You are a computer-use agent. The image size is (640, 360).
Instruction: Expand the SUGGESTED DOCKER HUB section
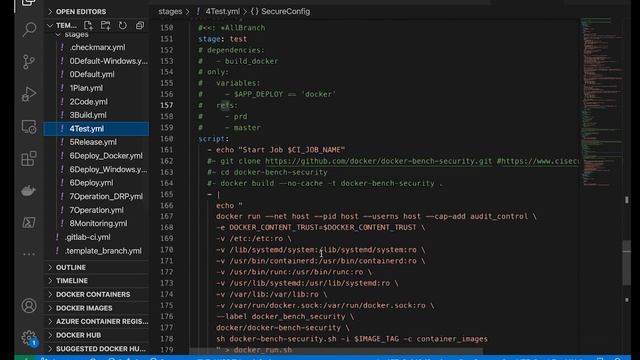(x=96, y=349)
